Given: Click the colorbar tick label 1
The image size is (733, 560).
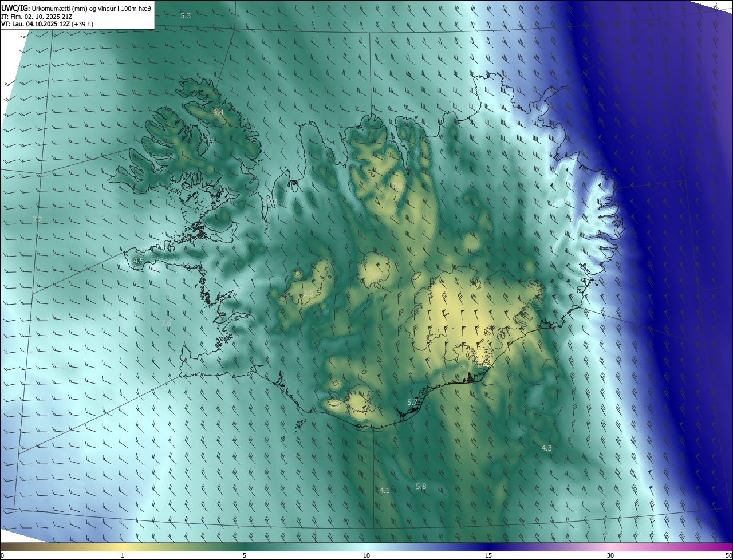Looking at the screenshot, I should coord(123,556).
